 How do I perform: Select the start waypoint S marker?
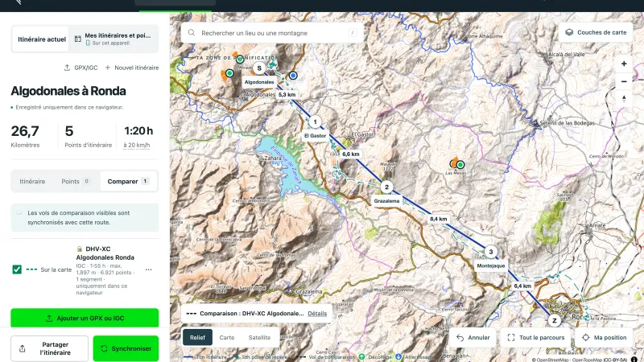pyautogui.click(x=258, y=68)
